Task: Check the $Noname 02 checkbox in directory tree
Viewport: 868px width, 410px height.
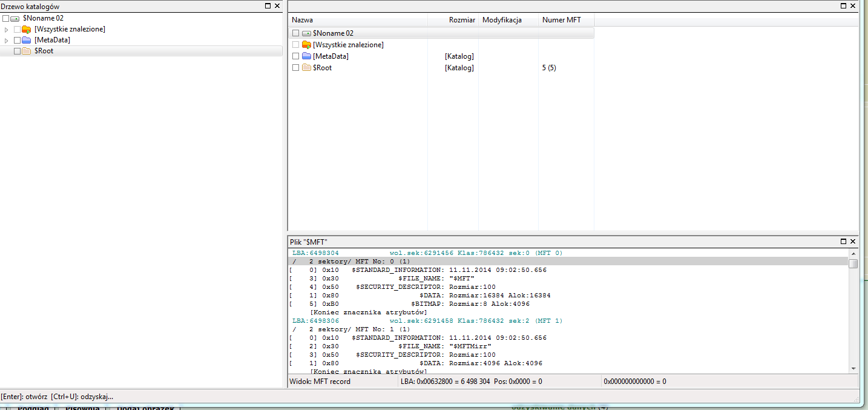Action: (x=6, y=18)
